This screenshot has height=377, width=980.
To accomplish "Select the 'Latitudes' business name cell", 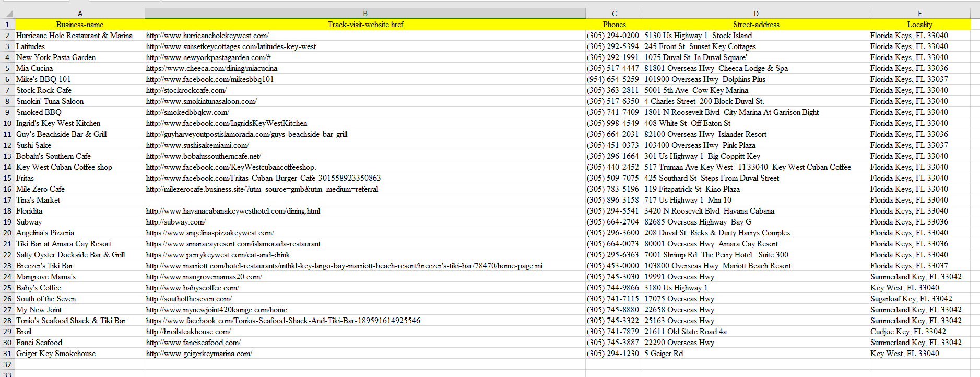I will click(80, 46).
